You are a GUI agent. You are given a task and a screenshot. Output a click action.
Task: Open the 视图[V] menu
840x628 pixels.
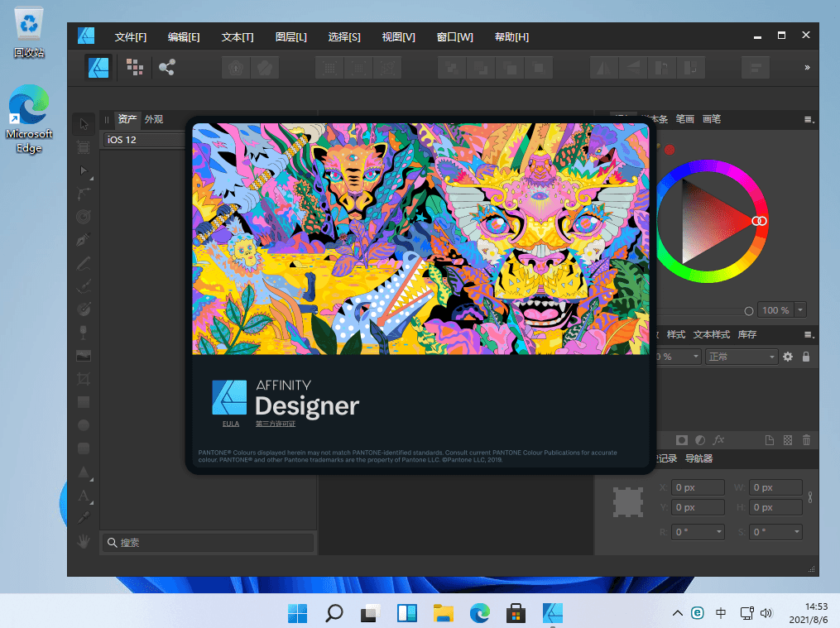[399, 37]
